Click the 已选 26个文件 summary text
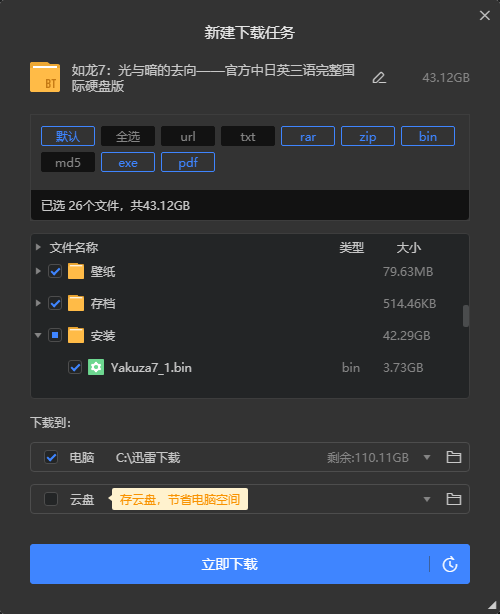 116,206
